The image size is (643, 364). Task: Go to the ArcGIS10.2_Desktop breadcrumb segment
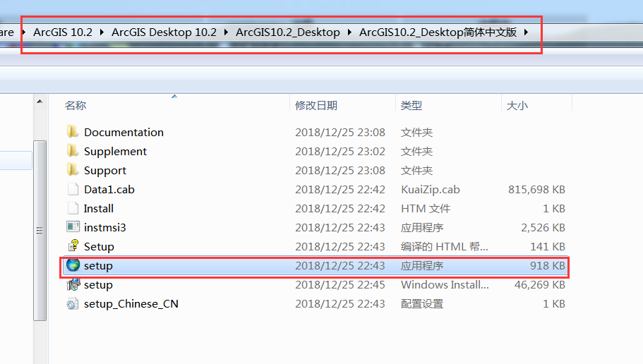coord(287,32)
